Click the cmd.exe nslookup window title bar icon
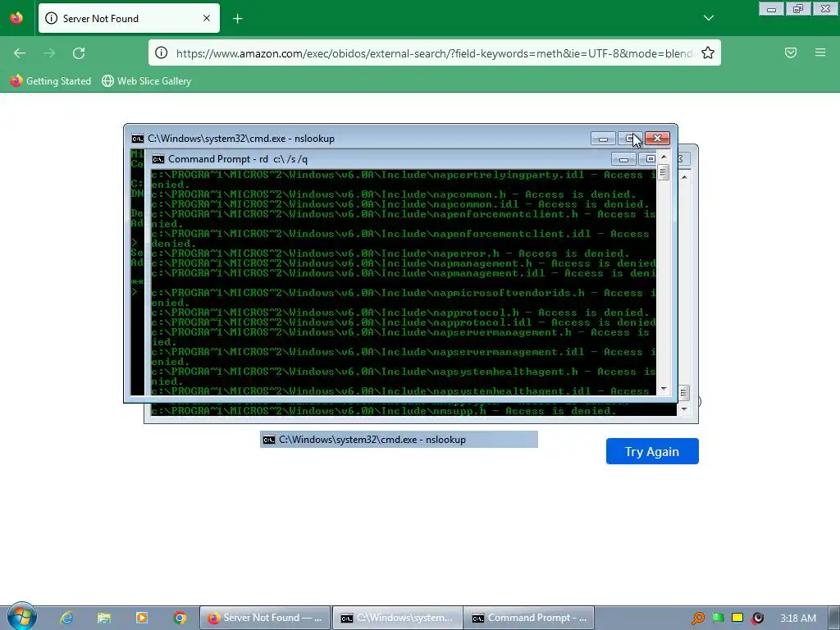Image resolution: width=840 pixels, height=630 pixels. [x=138, y=139]
